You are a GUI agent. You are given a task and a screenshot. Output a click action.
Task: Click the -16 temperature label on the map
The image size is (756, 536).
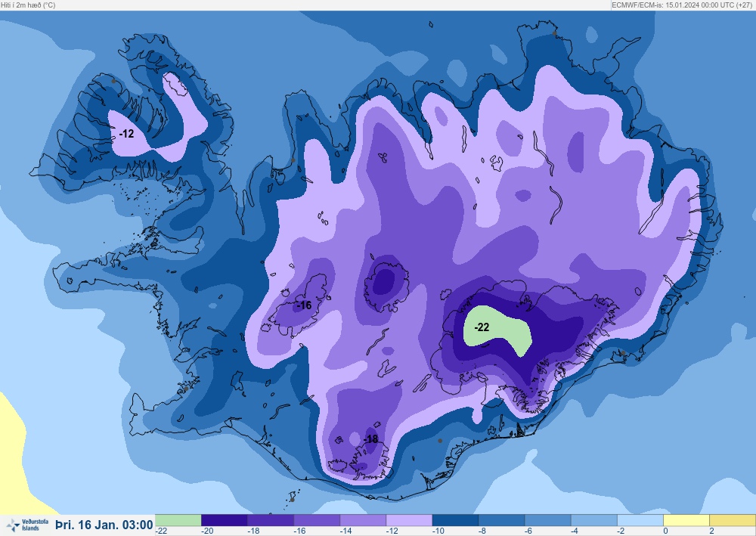pos(304,305)
